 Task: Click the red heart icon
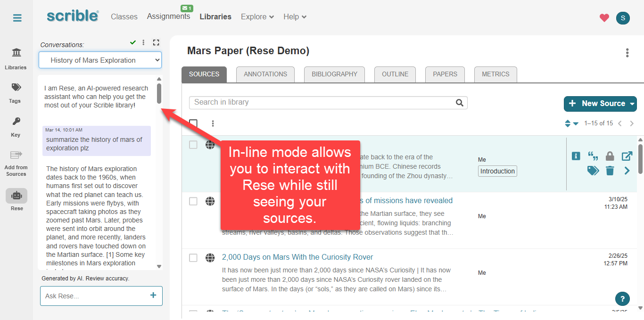coord(604,18)
